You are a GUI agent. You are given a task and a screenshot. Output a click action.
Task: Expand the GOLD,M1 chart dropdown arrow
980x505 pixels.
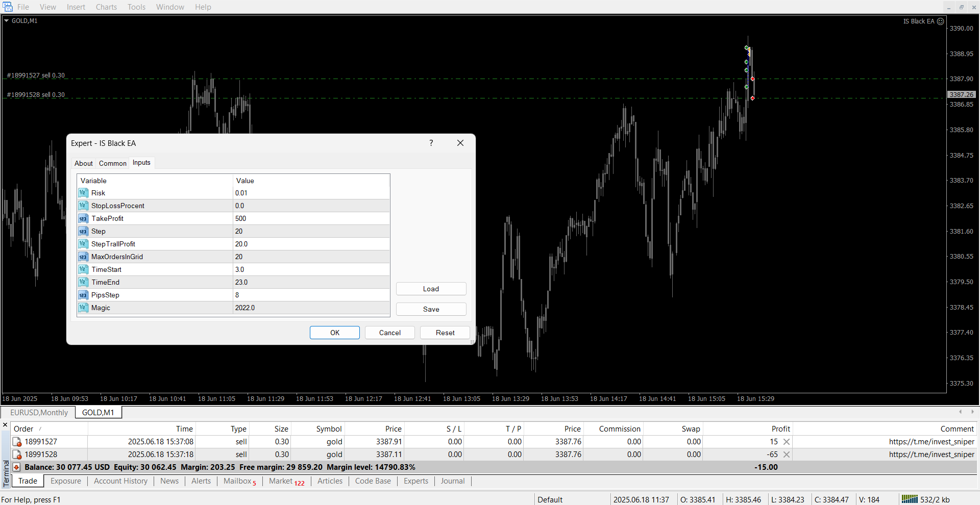click(x=7, y=21)
